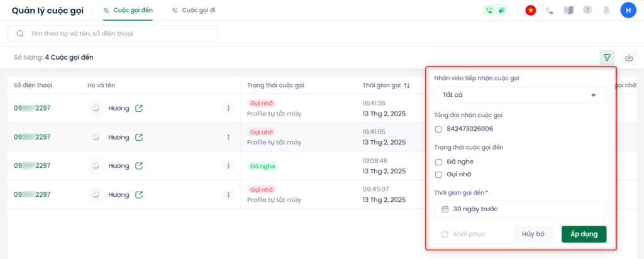644x259 pixels.
Task: Check the 842473026006 switchboard checkbox
Action: (438, 129)
